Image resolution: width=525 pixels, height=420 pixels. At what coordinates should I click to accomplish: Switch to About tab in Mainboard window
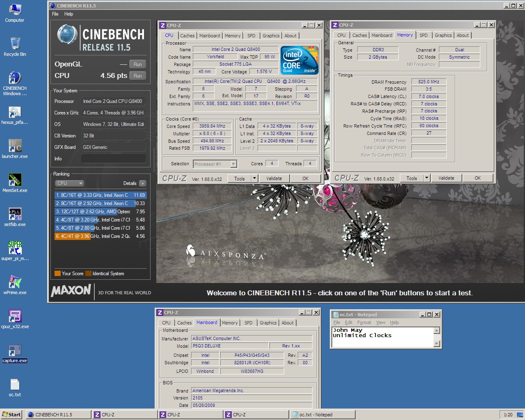(x=288, y=323)
